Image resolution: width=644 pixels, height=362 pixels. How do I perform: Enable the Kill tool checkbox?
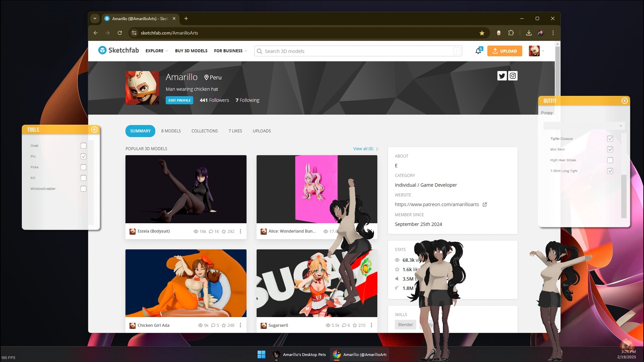pos(84,178)
